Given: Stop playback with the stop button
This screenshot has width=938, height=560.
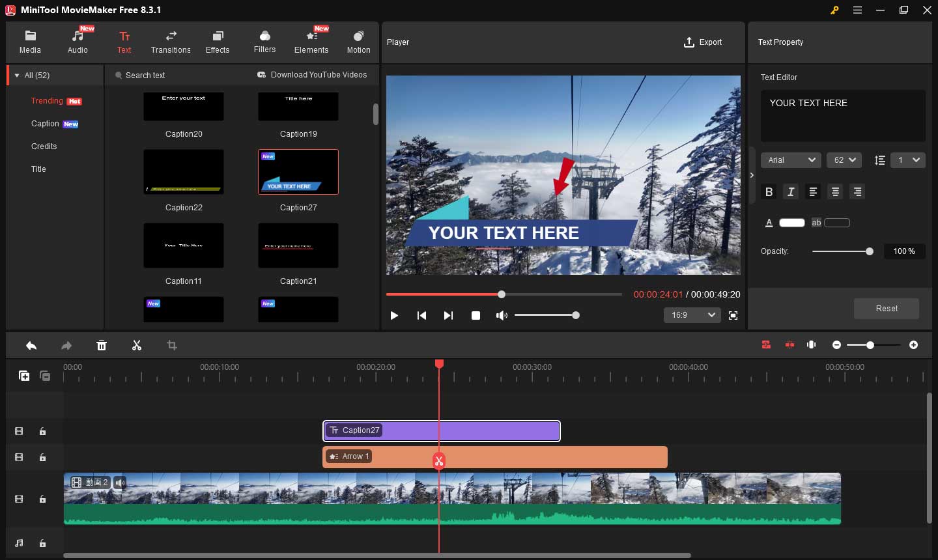Looking at the screenshot, I should pos(476,315).
